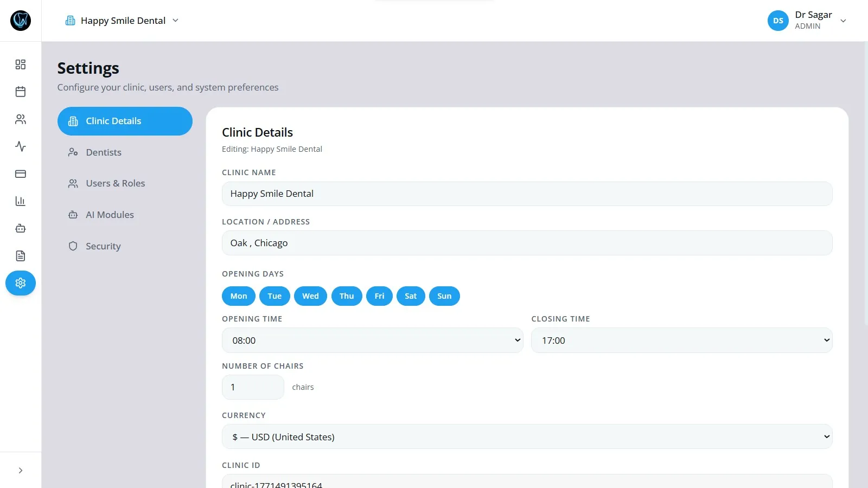This screenshot has width=868, height=488.
Task: Toggle Sat opening day
Action: coord(411,296)
